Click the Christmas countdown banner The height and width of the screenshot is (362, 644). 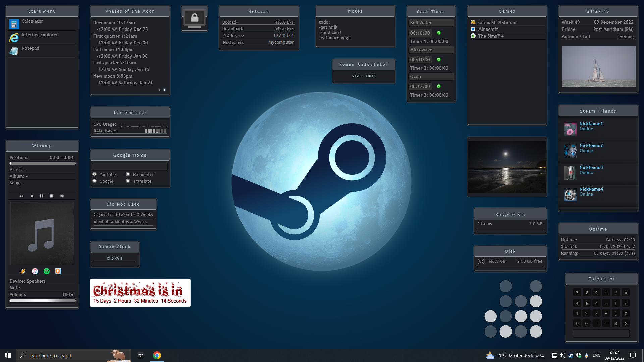coord(140,293)
